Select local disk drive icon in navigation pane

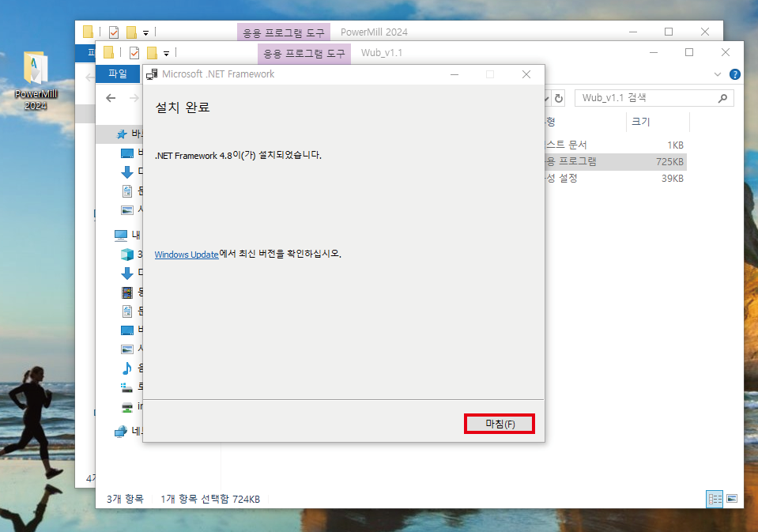[127, 387]
